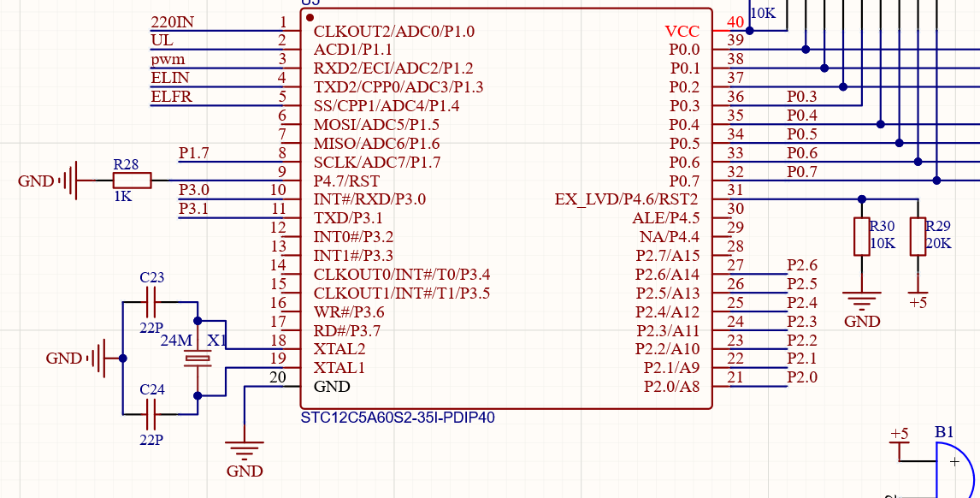Click the "EX_LVD/P4.6/RST2" pin name
Screen dimensions: 980x498
tap(628, 199)
